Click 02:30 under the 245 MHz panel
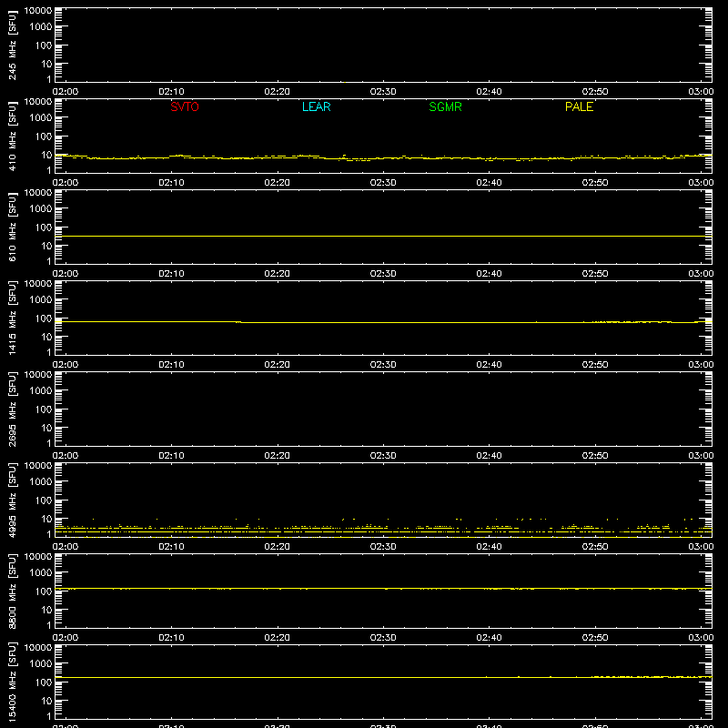The height and width of the screenshot is (728, 728). (x=383, y=92)
